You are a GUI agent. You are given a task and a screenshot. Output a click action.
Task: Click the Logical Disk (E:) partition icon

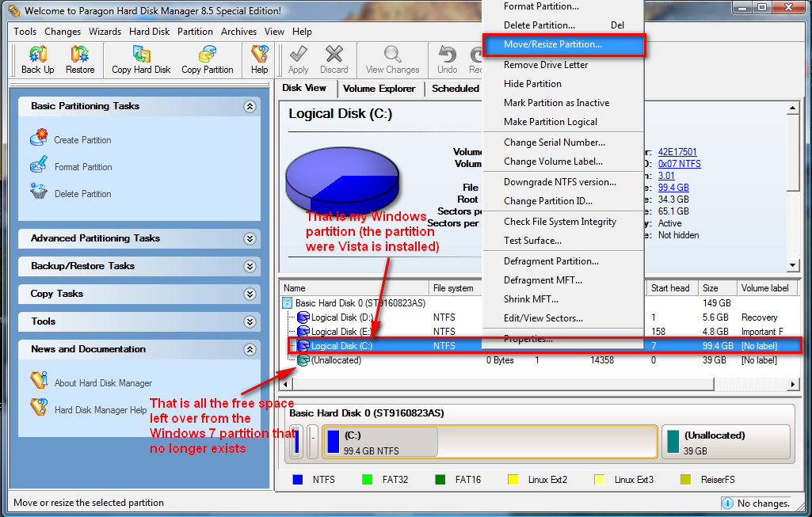point(303,332)
